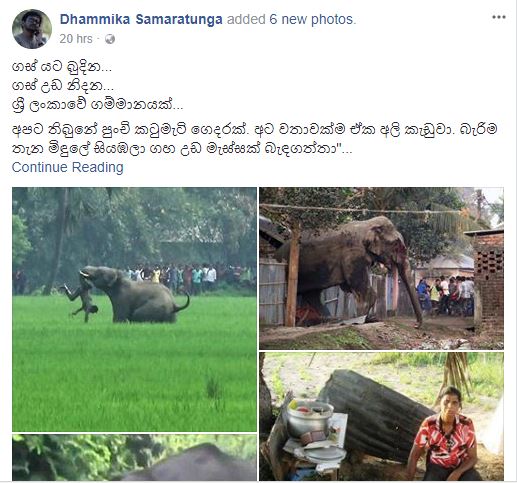The height and width of the screenshot is (483, 517).
Task: Click the third line of post text
Action: (97, 105)
